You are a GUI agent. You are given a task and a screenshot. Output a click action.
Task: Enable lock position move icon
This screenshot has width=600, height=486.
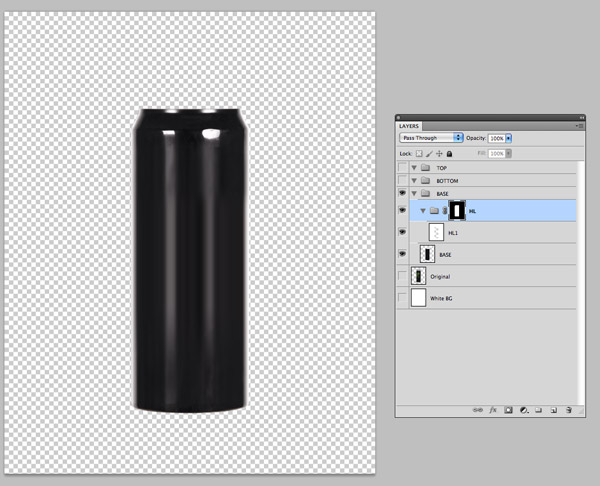pyautogui.click(x=439, y=153)
